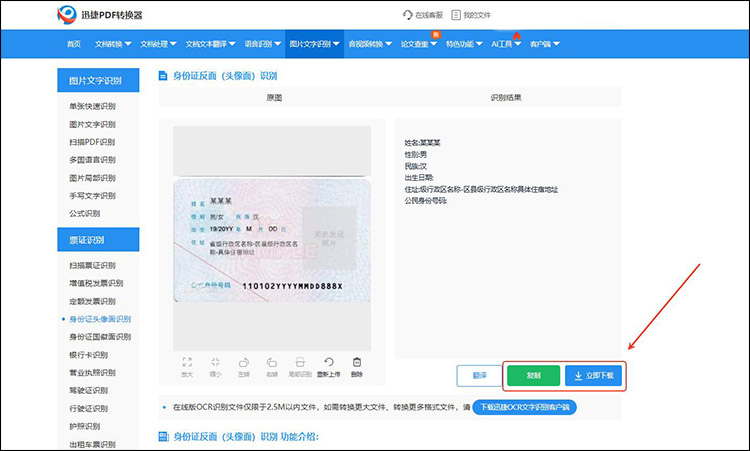Click the 缩小 zoom-out icon
750x451 pixels.
(215, 363)
